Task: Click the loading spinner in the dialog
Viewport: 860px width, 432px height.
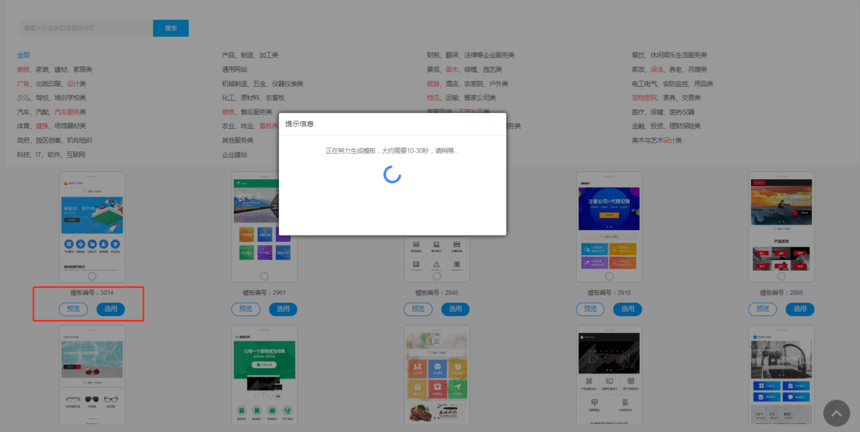Action: [392, 174]
